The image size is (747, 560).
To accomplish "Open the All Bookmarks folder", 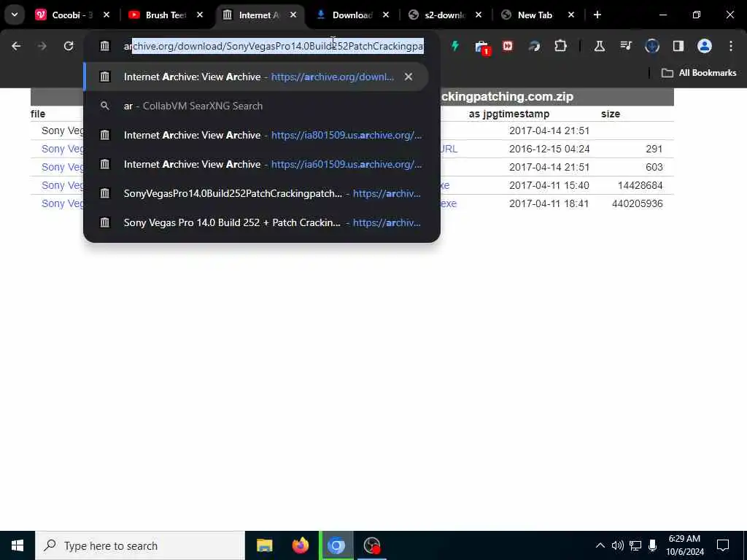I will pyautogui.click(x=699, y=73).
